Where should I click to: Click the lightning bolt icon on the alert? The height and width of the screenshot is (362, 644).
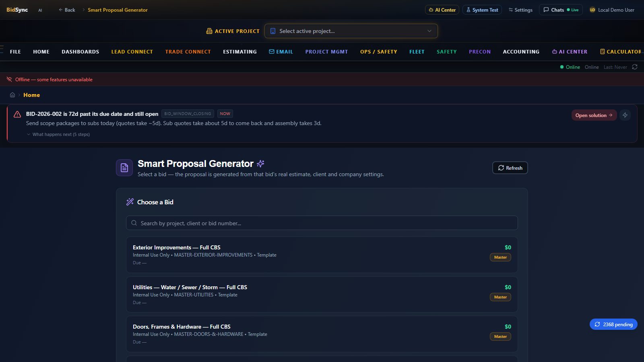[x=625, y=115]
